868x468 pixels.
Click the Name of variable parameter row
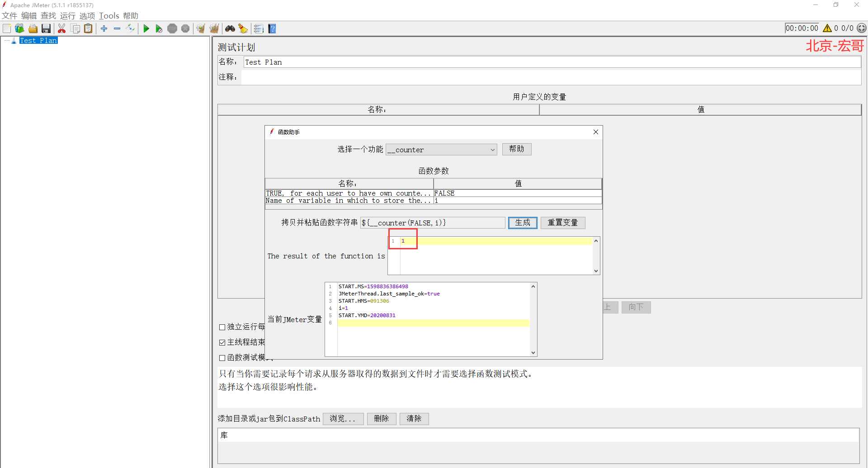pyautogui.click(x=349, y=201)
